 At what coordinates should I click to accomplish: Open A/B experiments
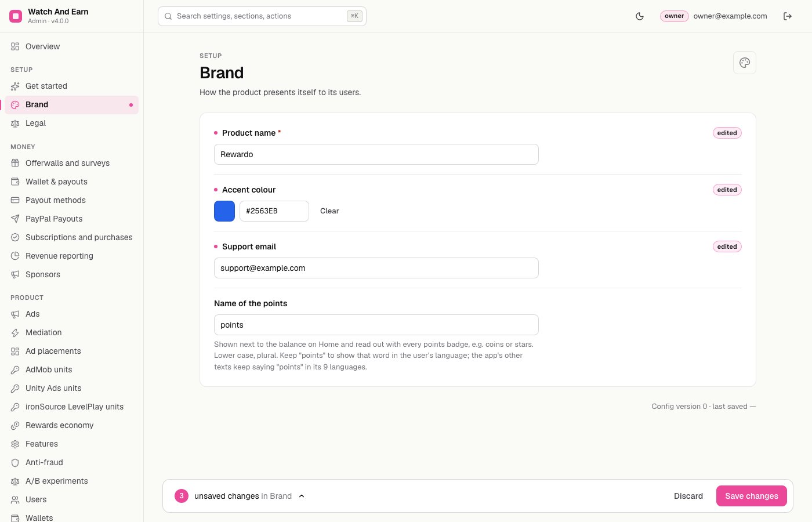point(71,481)
